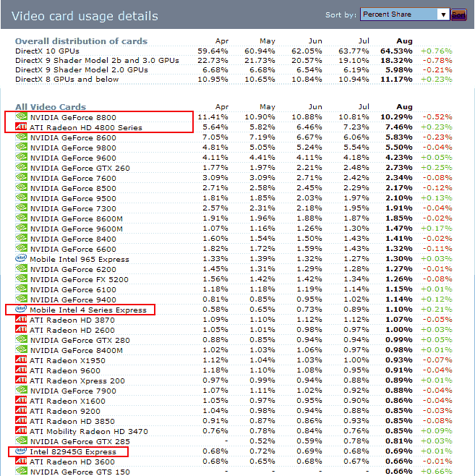The width and height of the screenshot is (475, 476).
Task: Click NVIDIA icon beside GeForce 8800
Action: [21, 116]
